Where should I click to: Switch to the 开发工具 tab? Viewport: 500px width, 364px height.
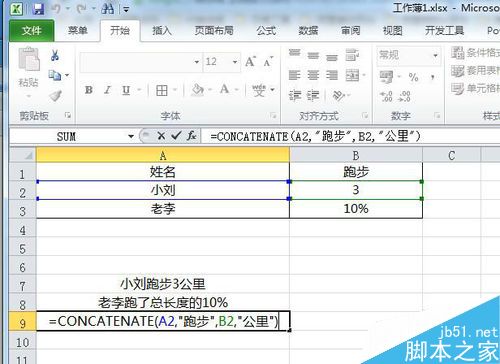coord(444,31)
